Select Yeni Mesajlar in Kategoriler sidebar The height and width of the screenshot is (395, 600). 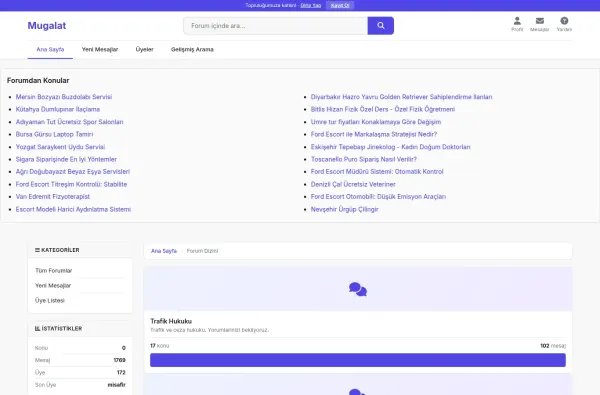pos(53,286)
